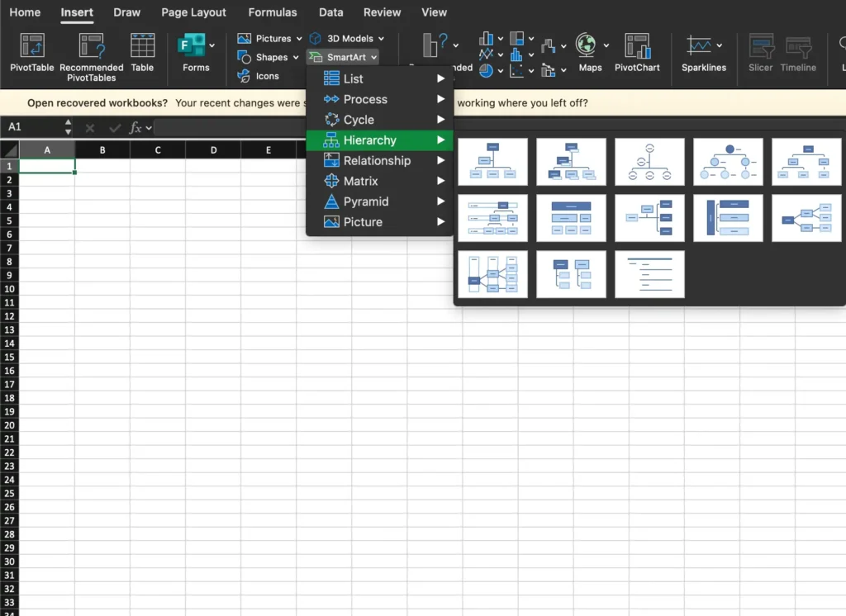Click the Maps chart icon
The width and height of the screenshot is (846, 616).
click(586, 45)
